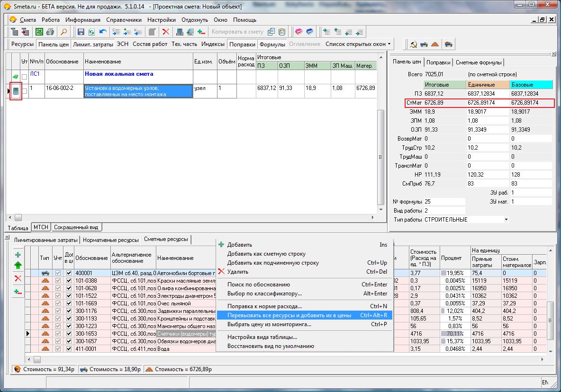Click the magnifier search icon in toolbar
Image resolution: width=561 pixels, height=392 pixels.
point(63,32)
